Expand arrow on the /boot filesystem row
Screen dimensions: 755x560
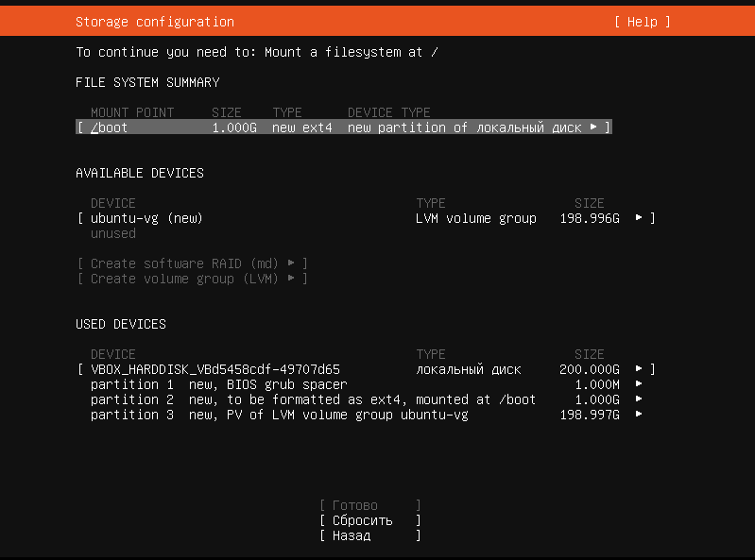pos(593,127)
